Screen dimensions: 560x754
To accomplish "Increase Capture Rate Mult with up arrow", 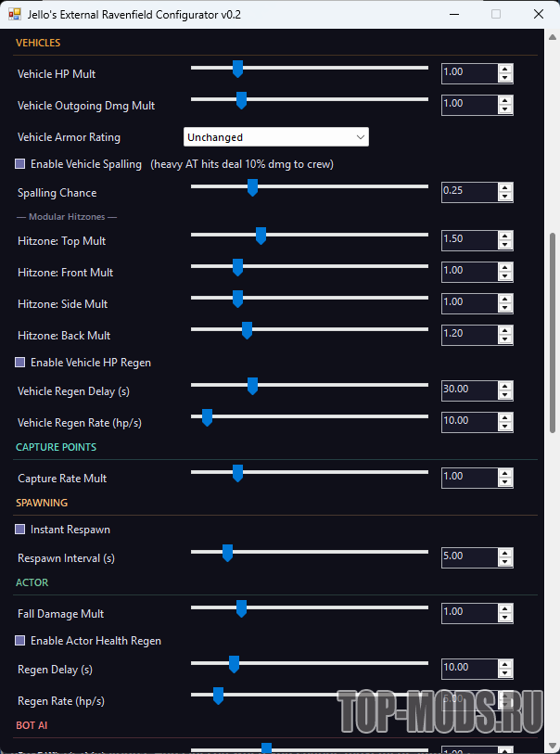I will (504, 473).
